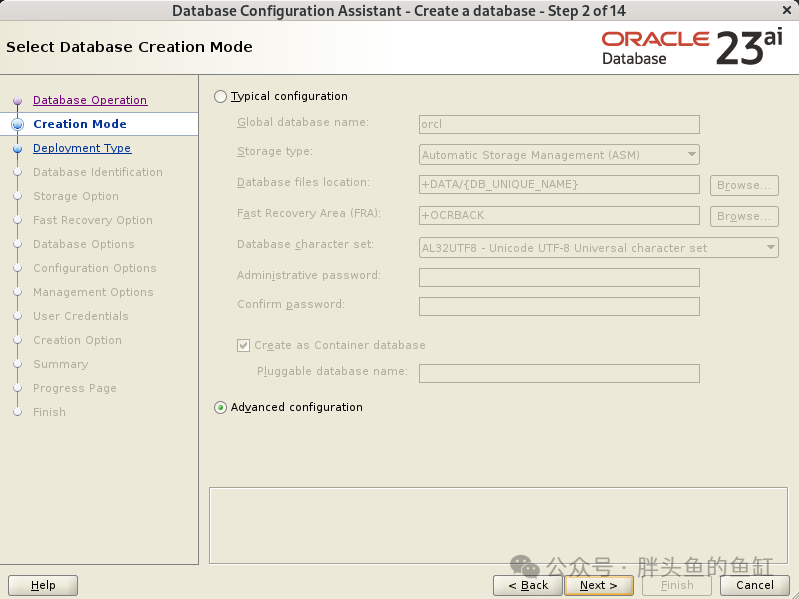Click the Administrative password field

point(559,278)
